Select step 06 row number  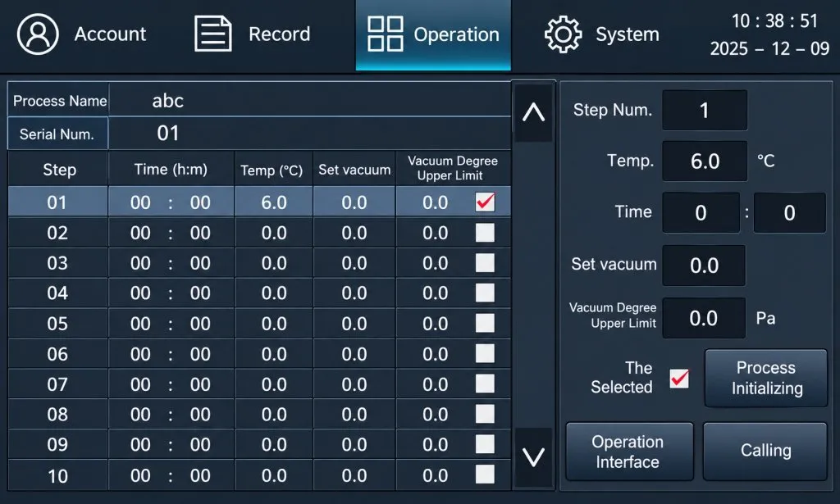pyautogui.click(x=57, y=354)
